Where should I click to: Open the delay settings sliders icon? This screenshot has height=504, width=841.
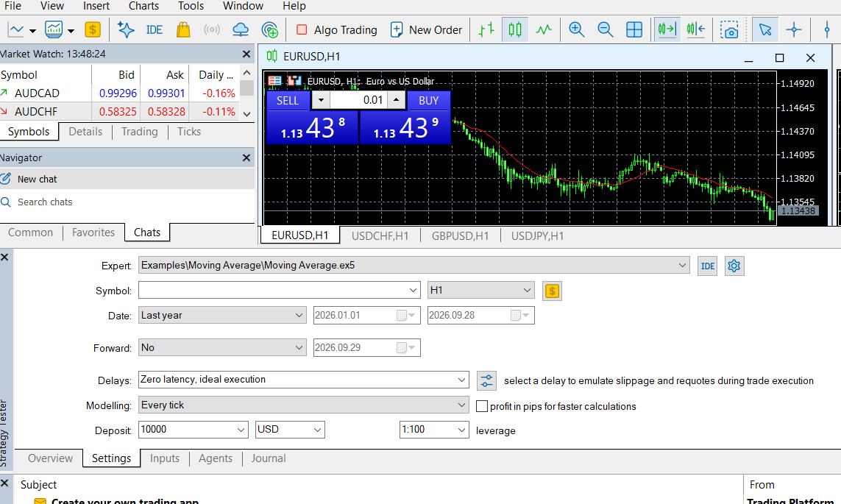tap(486, 380)
